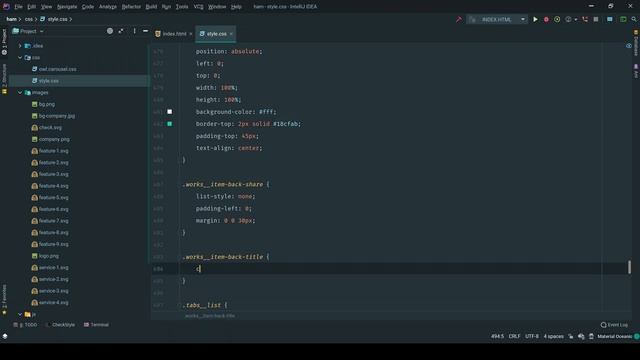Collapse the css folder in the project tree

coord(20,58)
